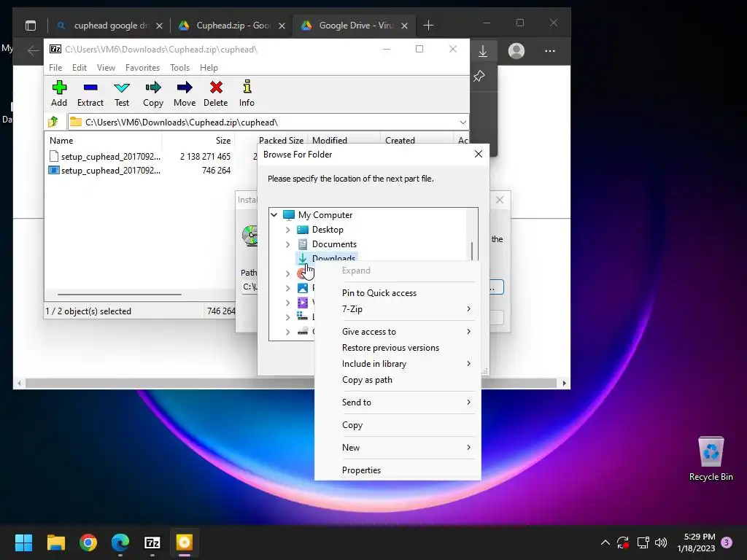
Task: Open the Help menu
Action: pos(209,68)
